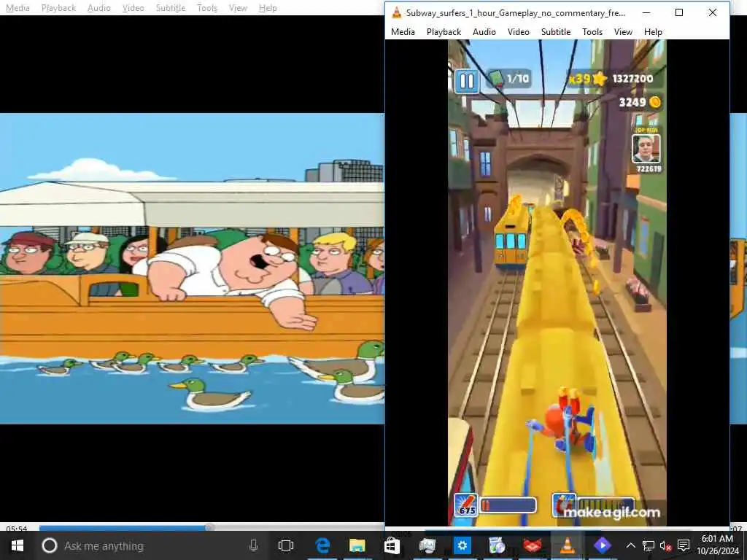Minimize the Subway Surfers VLC window
Viewport: 747px width, 560px height.
coord(646,13)
